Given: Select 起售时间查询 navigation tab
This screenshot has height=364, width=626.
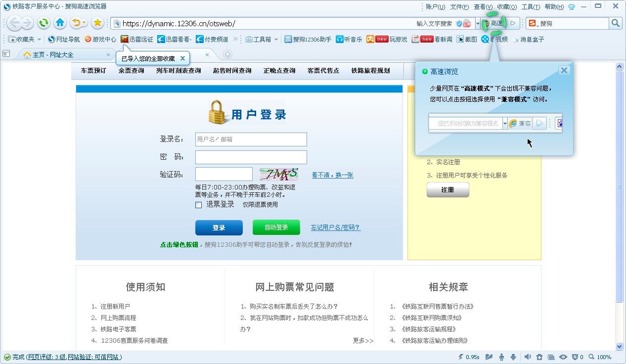Looking at the screenshot, I should point(232,71).
